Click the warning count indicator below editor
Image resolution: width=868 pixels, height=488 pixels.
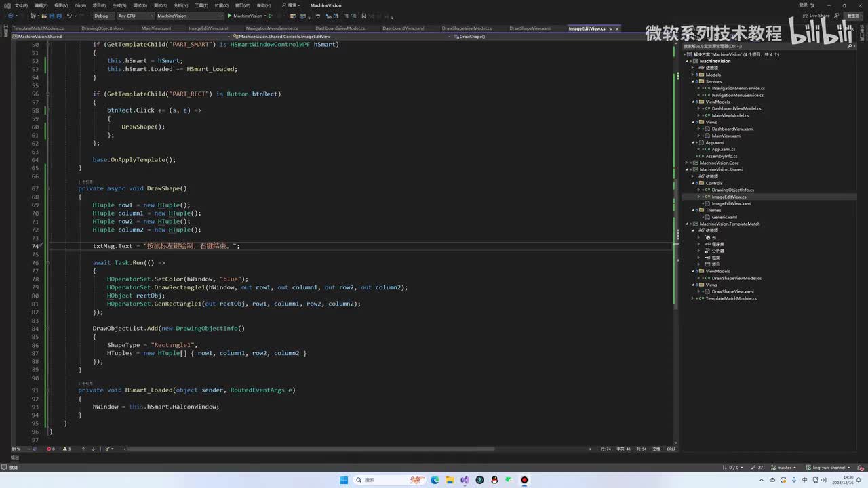point(66,449)
